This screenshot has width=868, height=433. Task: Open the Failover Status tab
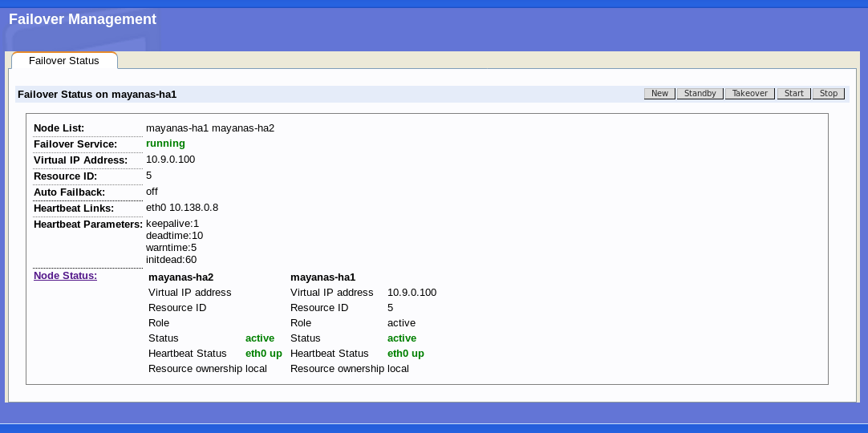(x=64, y=61)
